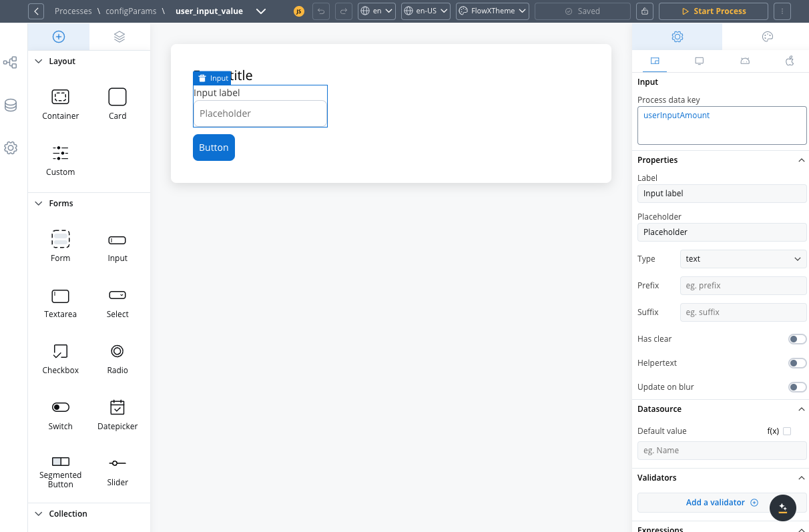Select the web platform tab

coord(655,61)
